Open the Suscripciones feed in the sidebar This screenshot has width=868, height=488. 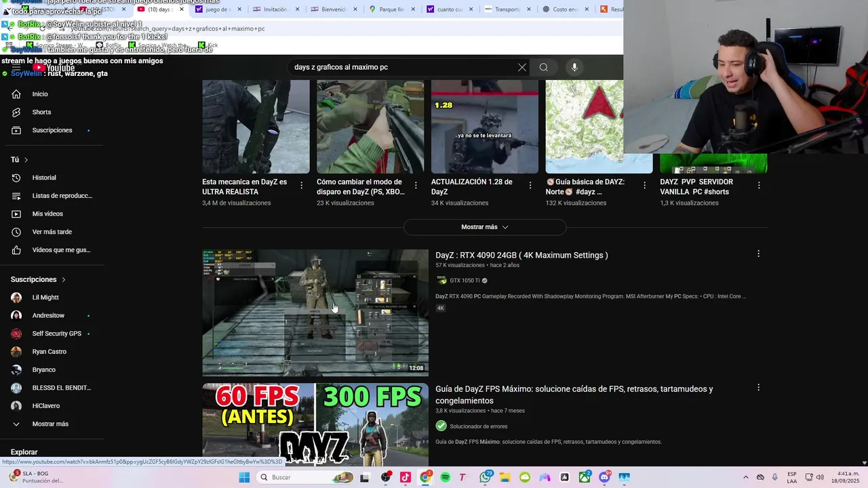pos(52,130)
